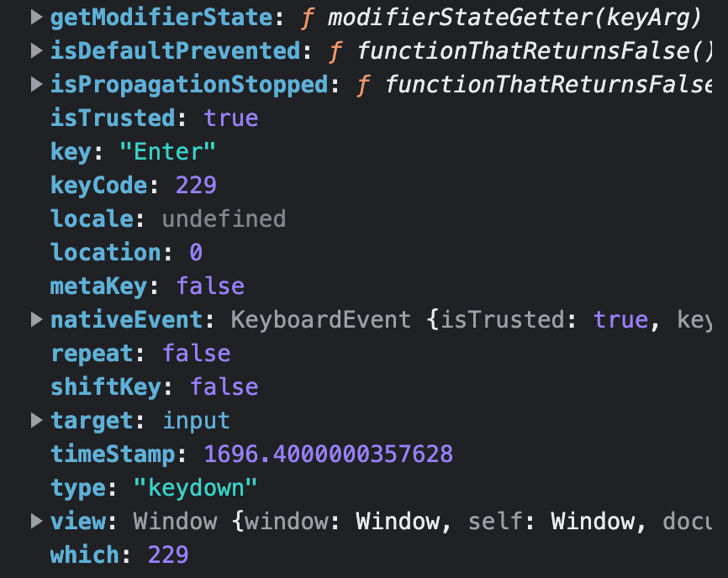Viewport: 728px width, 578px height.
Task: Click the functionThatReturnsFalse value of isDefaultPrevented
Action: pos(535,50)
